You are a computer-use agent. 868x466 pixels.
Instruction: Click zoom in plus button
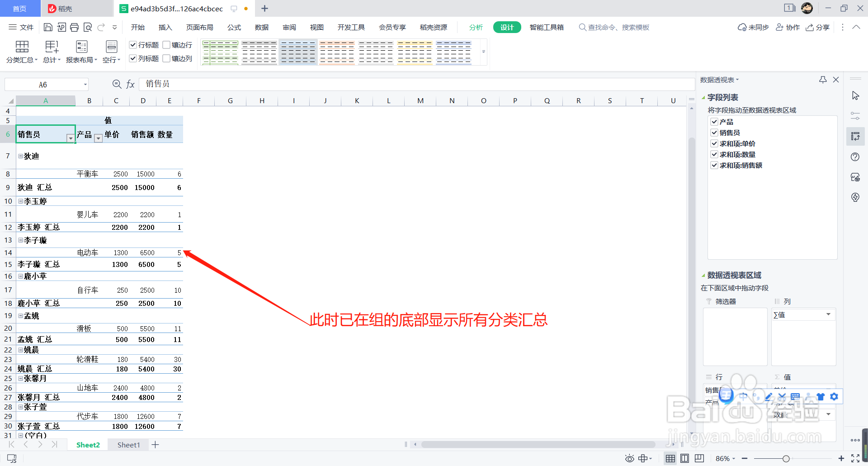click(841, 459)
